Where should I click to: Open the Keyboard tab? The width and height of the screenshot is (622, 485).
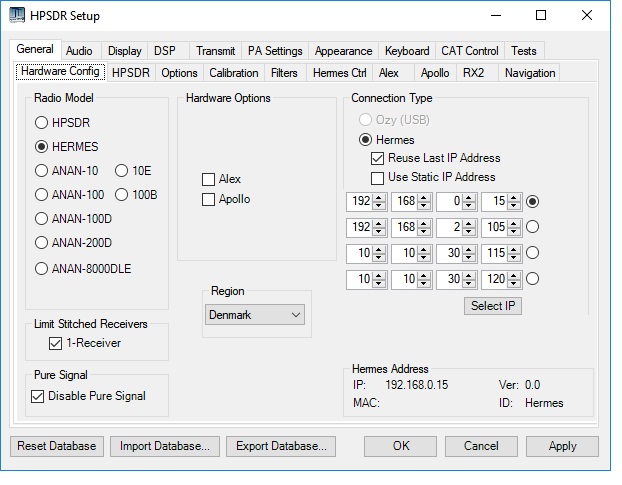[x=407, y=51]
